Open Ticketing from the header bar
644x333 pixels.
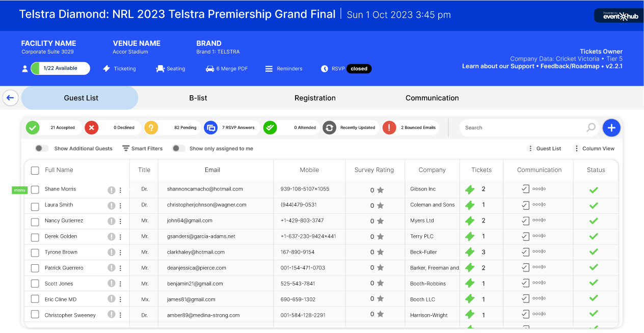point(119,69)
